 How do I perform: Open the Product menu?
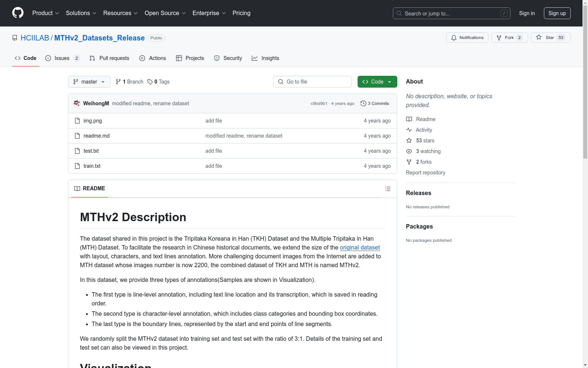click(x=46, y=13)
